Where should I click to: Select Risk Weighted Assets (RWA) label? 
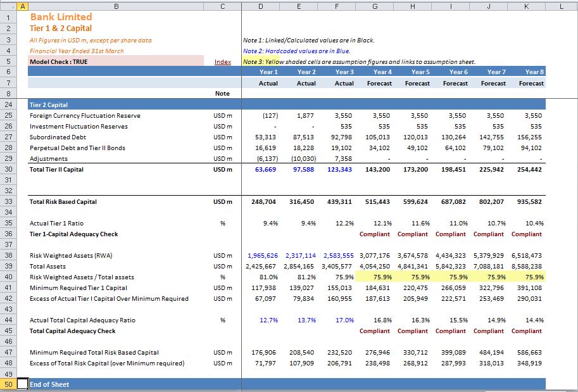(71, 256)
